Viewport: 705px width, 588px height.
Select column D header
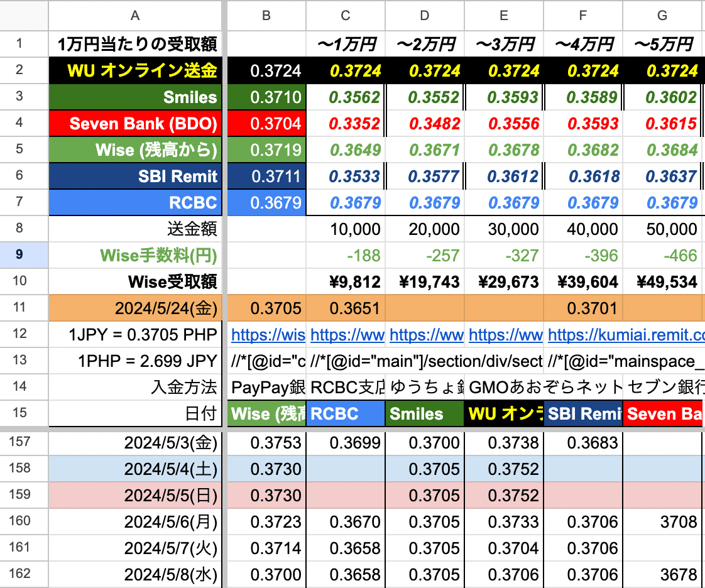[x=424, y=16]
